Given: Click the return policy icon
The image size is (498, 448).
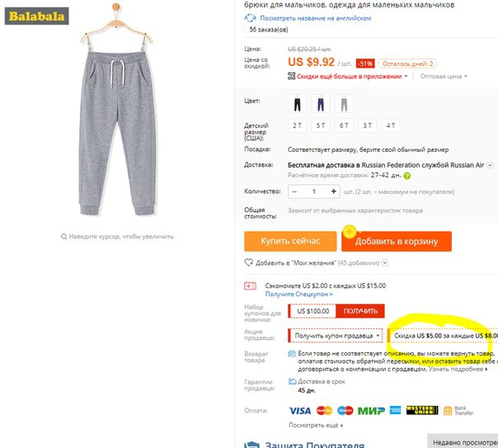Looking at the screenshot, I should tap(292, 354).
